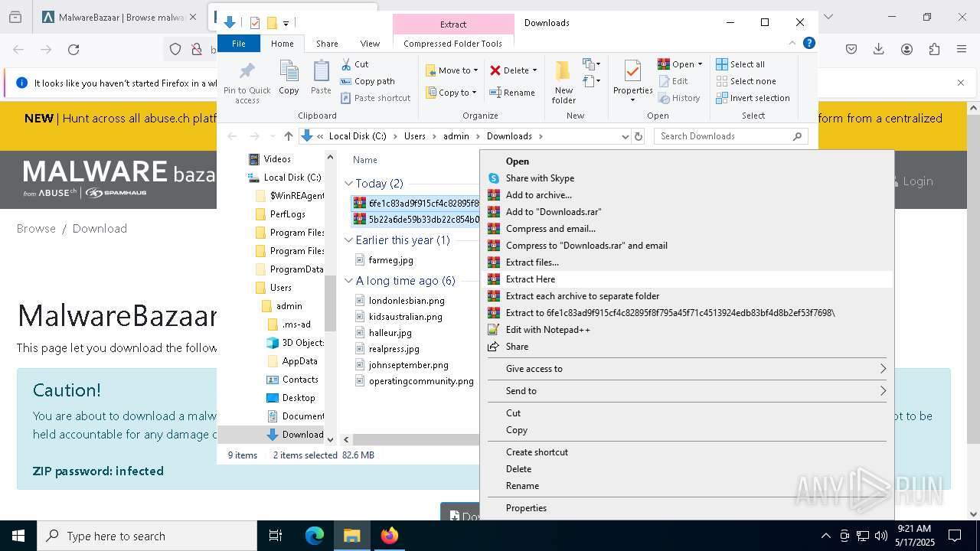Click the search magnifier icon in Explorer
This screenshot has height=551, width=980.
pos(797,136)
